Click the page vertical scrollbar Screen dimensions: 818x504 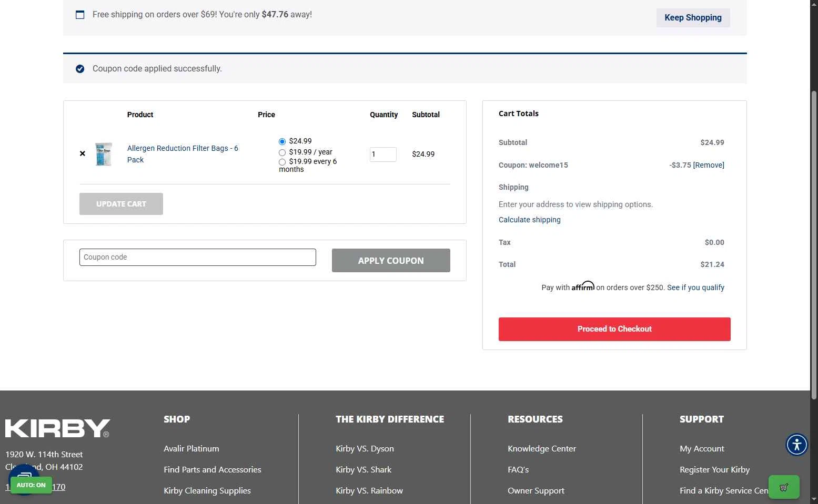pos(814,245)
